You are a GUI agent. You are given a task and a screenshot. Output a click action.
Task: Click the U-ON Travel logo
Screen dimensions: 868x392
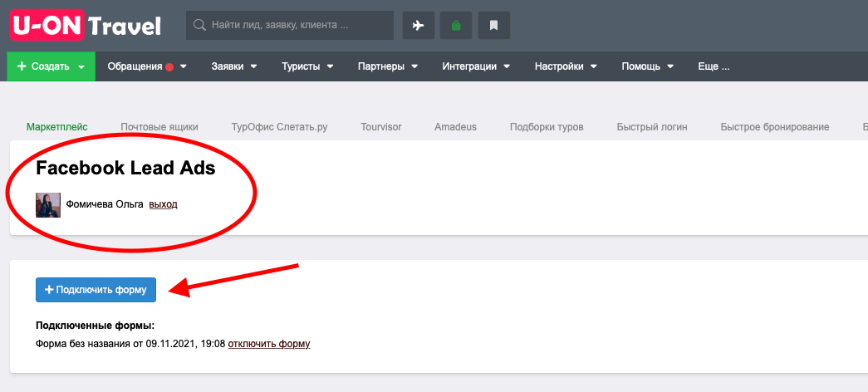86,26
